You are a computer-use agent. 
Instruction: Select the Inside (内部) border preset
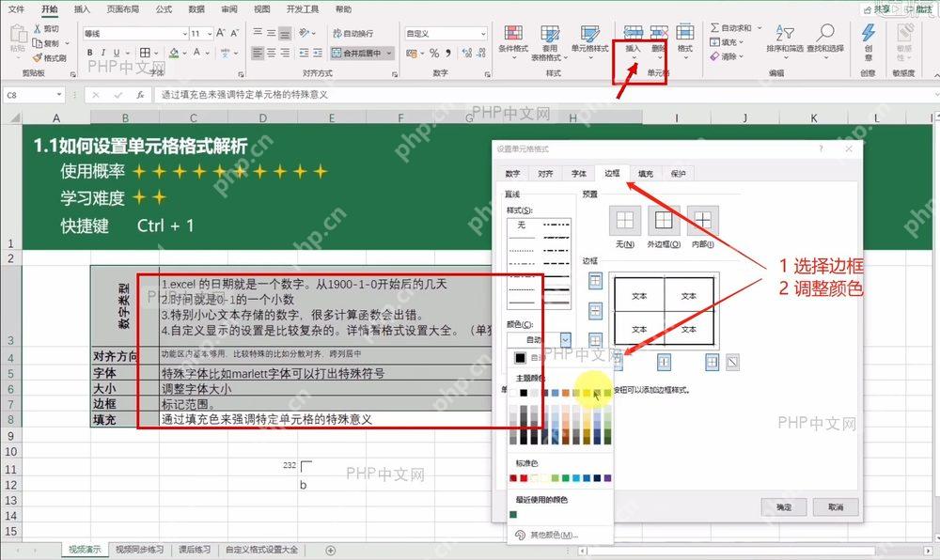click(x=702, y=221)
